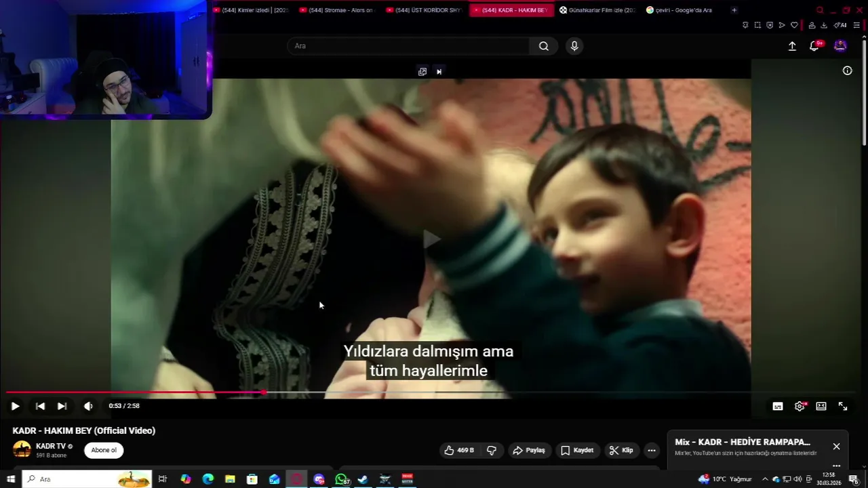
Task: Open Steam from taskbar
Action: (363, 479)
